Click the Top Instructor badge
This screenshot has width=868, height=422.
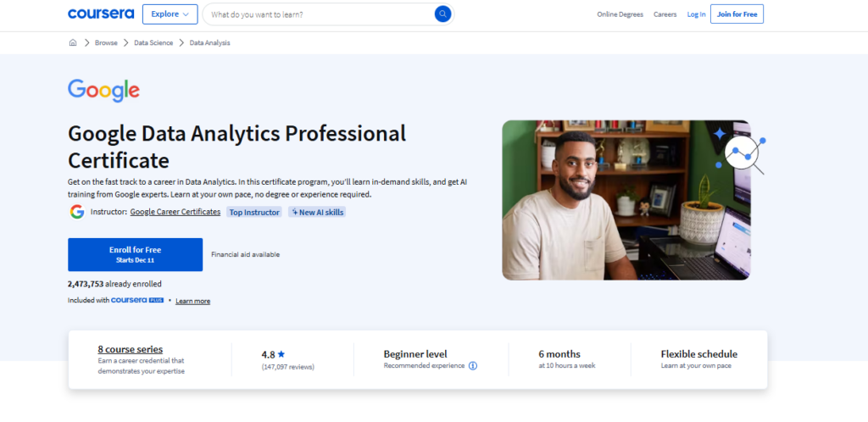point(254,212)
